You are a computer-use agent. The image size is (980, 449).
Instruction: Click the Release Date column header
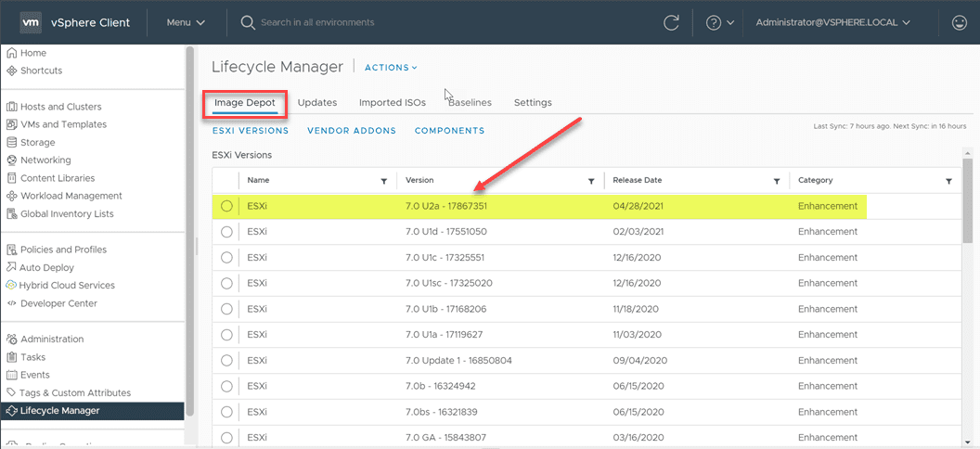[x=637, y=181]
